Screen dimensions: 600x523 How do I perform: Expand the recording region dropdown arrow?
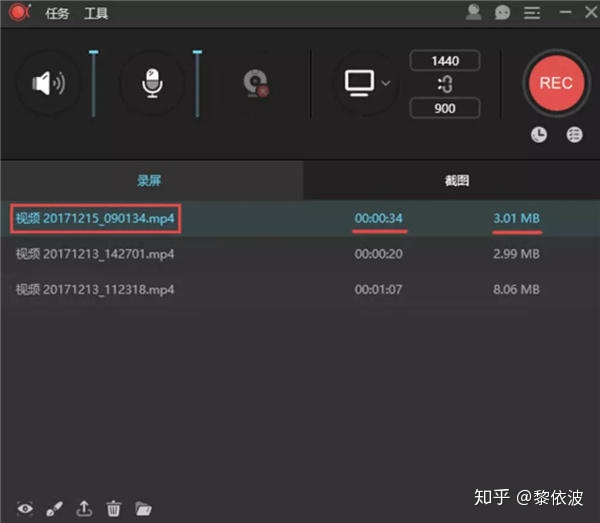(386, 83)
